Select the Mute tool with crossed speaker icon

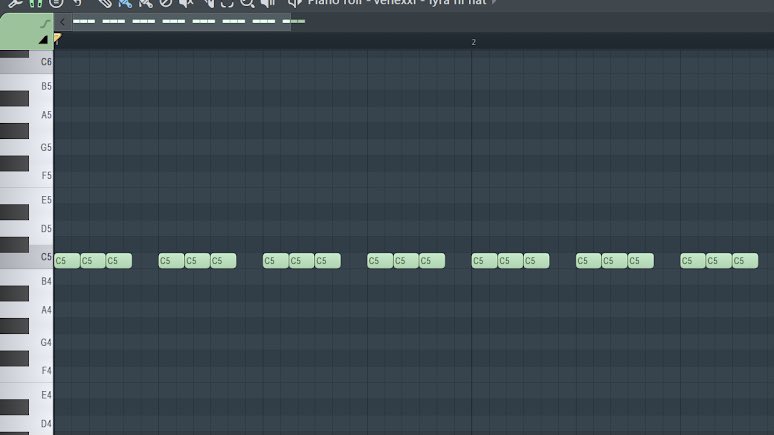click(186, 3)
